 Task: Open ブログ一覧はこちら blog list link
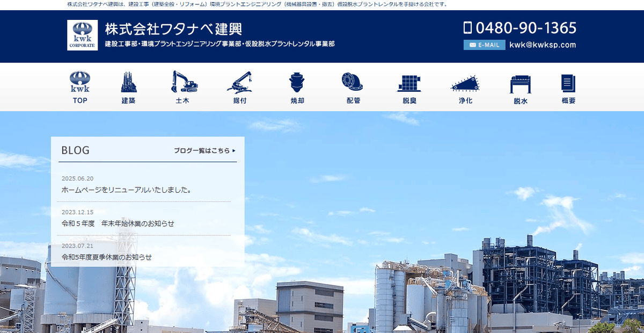point(204,151)
